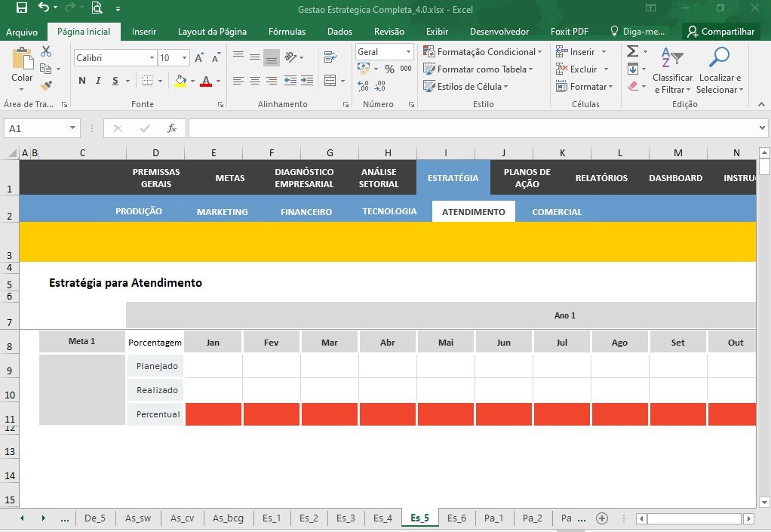
Task: Toggle Italic formatting button
Action: (98, 81)
